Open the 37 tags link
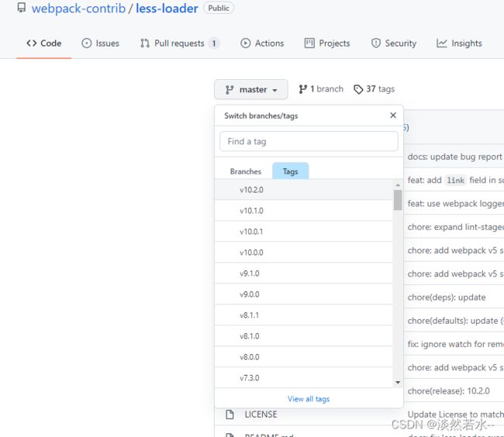 tap(375, 88)
